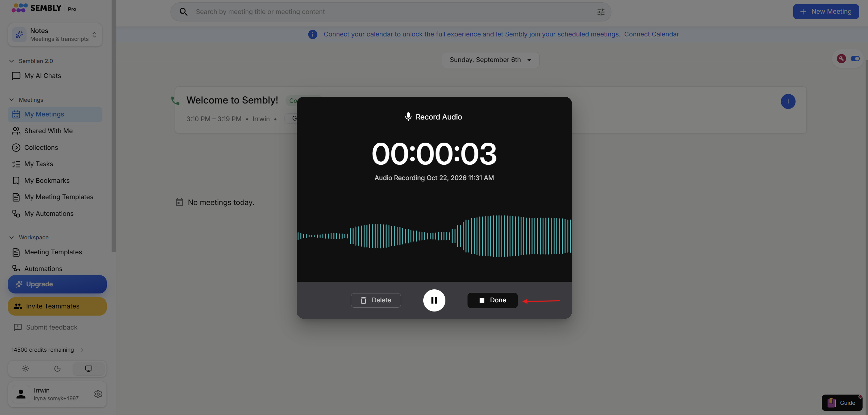Open the New Meeting button

826,12
